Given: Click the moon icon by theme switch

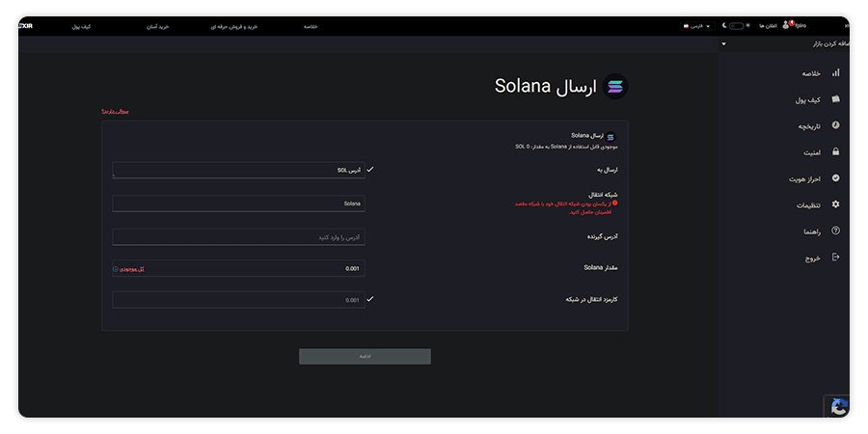Looking at the screenshot, I should click(724, 26).
